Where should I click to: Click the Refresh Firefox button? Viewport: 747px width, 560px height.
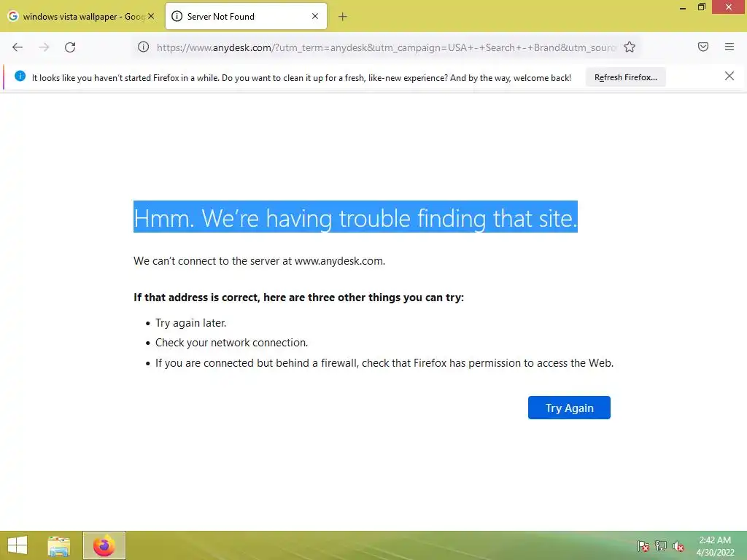[x=625, y=77]
